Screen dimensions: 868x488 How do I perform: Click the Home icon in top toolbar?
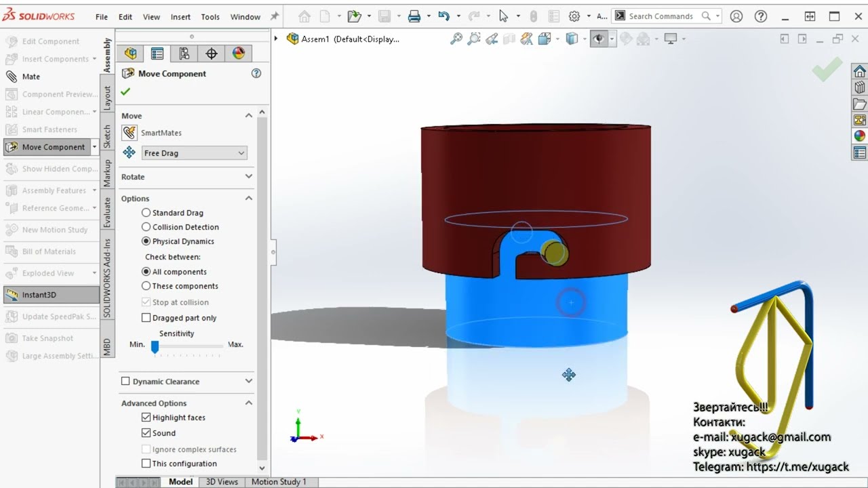(304, 16)
